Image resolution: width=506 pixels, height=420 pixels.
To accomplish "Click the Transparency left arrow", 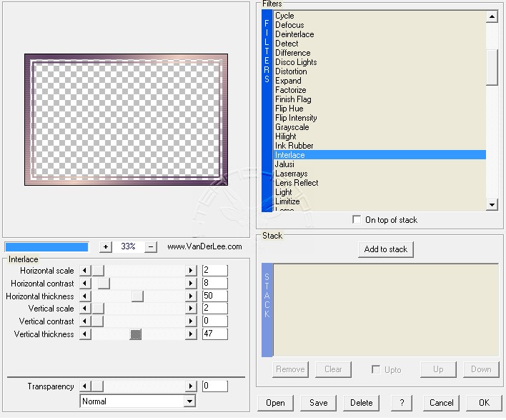I will (85, 386).
